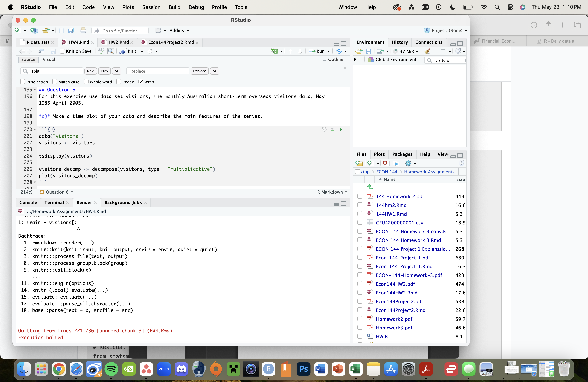Screen dimensions: 588x382
Task: Open Run options dropdown arrow
Action: [328, 51]
